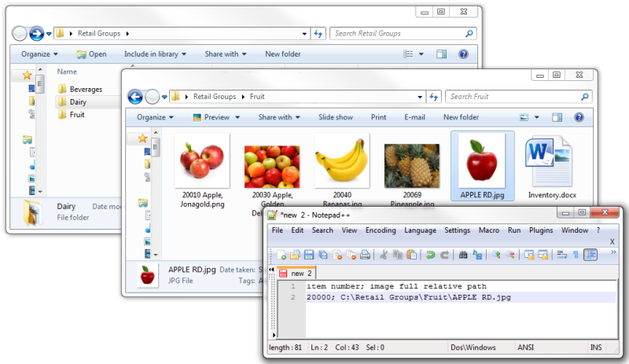Click the Name column header in Retail Groups
The width and height of the screenshot is (629, 364).
pos(67,72)
